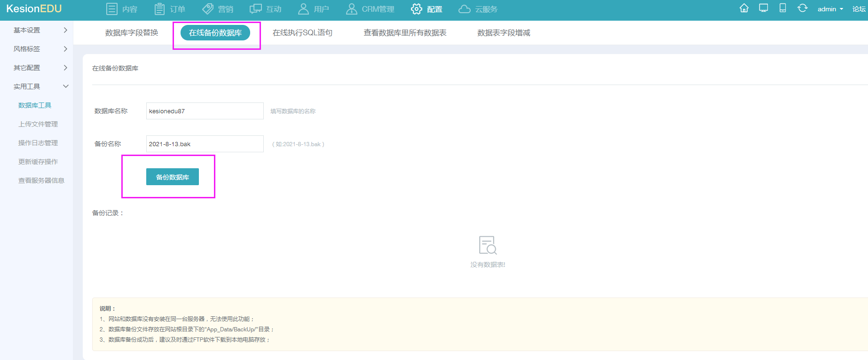Select the 在线备份数据库 tab
The image size is (868, 360).
(x=215, y=33)
